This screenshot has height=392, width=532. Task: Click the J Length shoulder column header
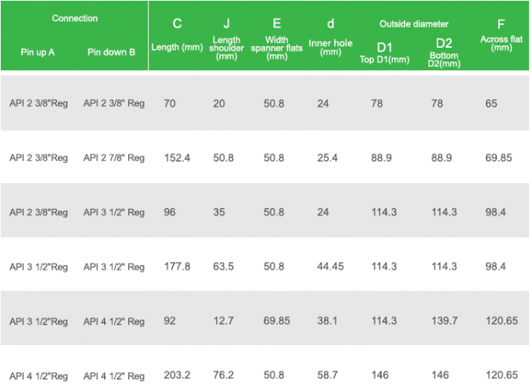coord(226,38)
